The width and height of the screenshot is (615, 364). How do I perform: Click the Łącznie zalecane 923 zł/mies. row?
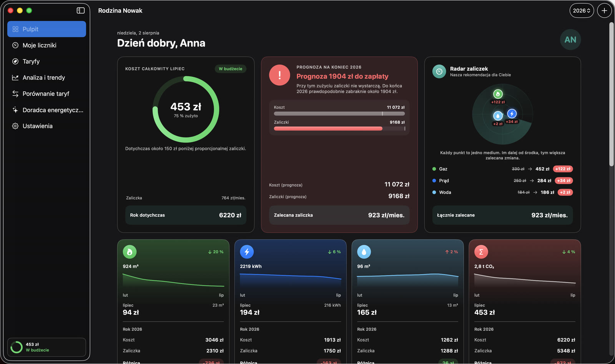tap(502, 215)
